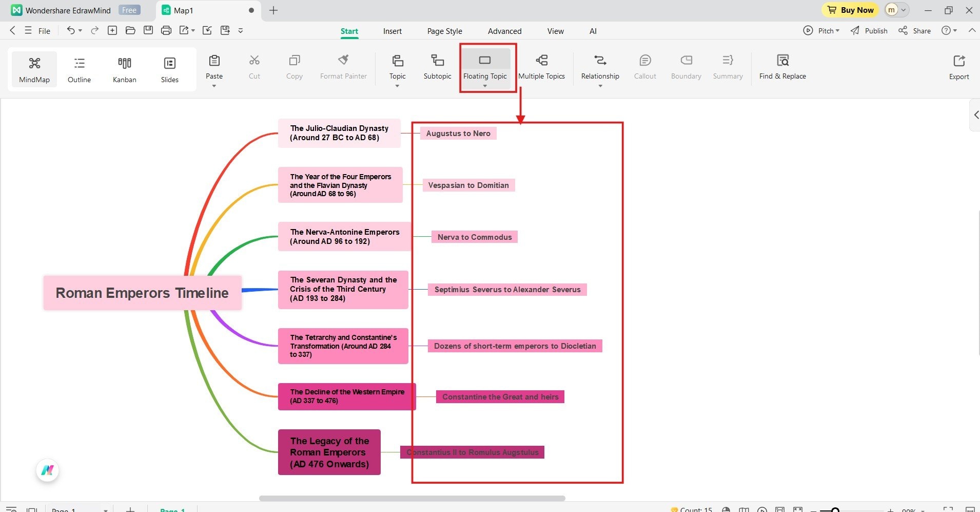The image size is (980, 512).
Task: Click the Cut scissors icon
Action: [x=254, y=61]
